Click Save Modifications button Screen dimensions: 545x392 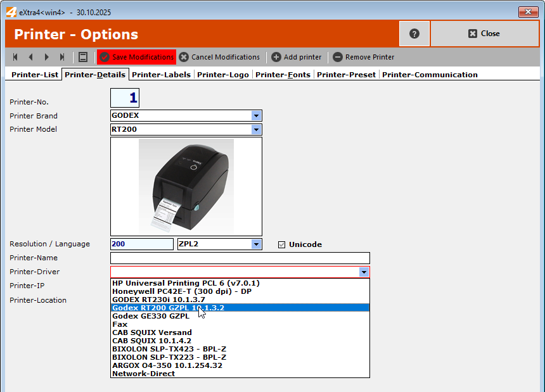pos(136,57)
